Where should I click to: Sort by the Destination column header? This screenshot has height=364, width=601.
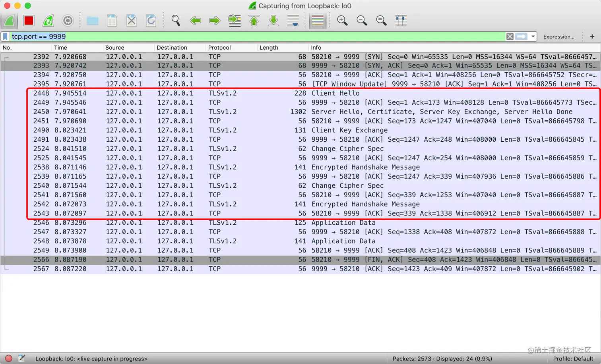180,48
